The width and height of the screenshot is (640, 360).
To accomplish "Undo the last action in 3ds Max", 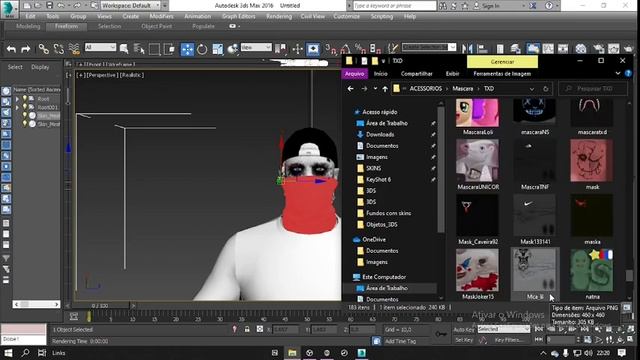I will pyautogui.click(x=11, y=49).
